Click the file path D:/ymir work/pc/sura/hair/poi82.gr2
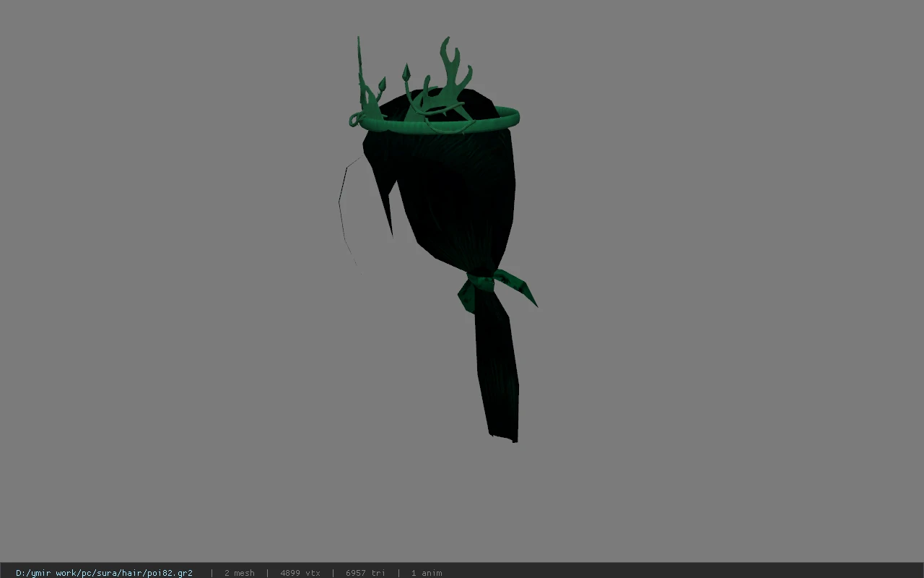This screenshot has width=924, height=578. pos(104,573)
